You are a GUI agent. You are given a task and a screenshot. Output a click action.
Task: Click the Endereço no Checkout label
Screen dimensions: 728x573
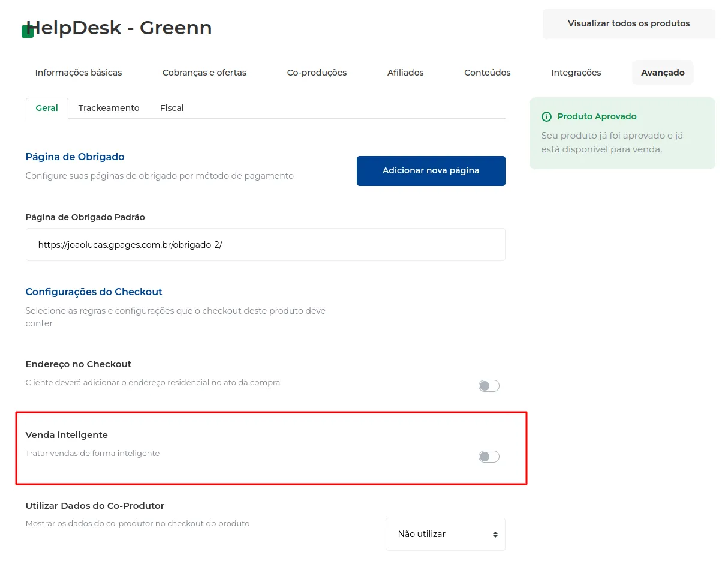point(79,364)
